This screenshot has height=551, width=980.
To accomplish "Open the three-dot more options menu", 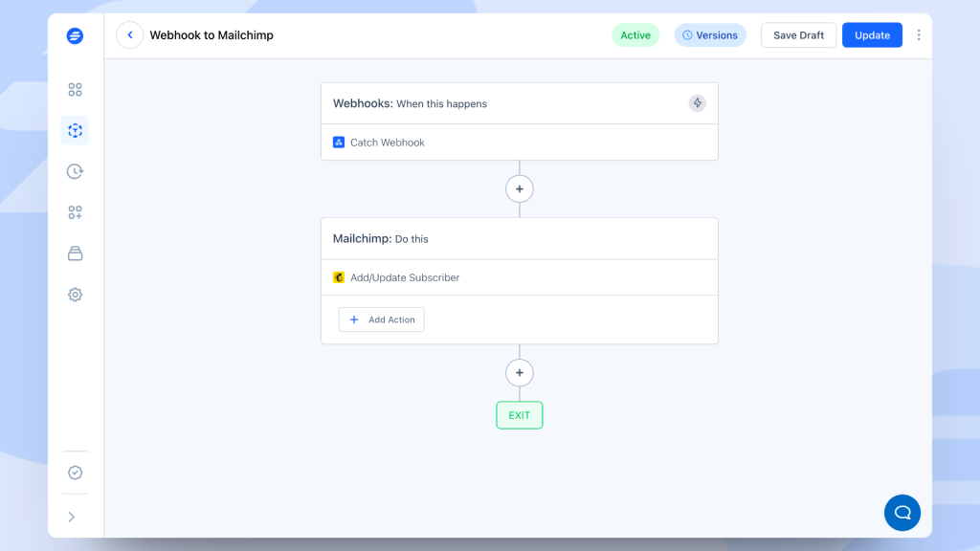I will click(919, 35).
